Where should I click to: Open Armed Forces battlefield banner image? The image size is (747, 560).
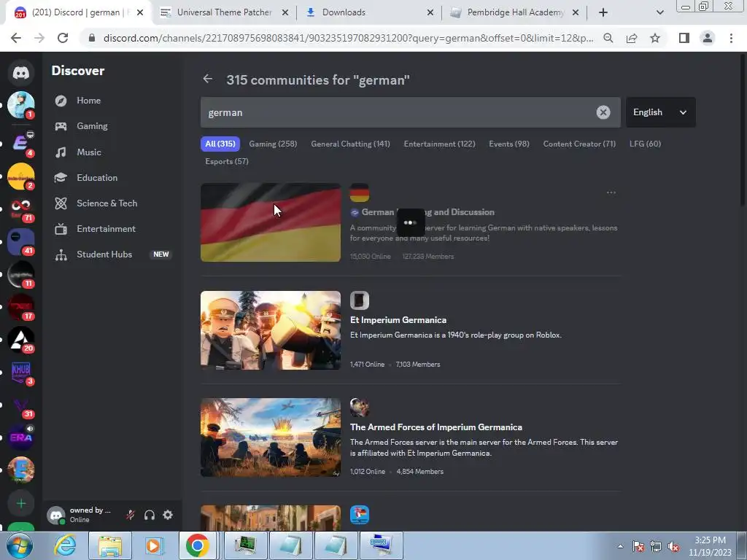271,437
